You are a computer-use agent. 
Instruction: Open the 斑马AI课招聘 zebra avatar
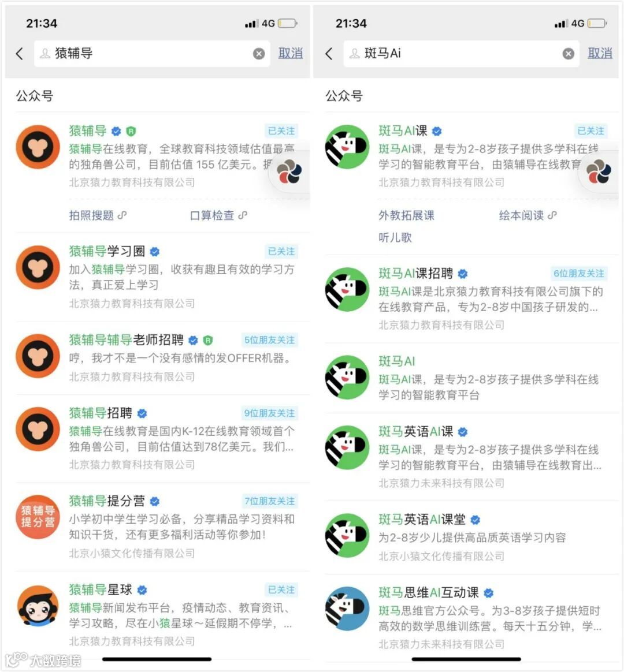(x=347, y=290)
